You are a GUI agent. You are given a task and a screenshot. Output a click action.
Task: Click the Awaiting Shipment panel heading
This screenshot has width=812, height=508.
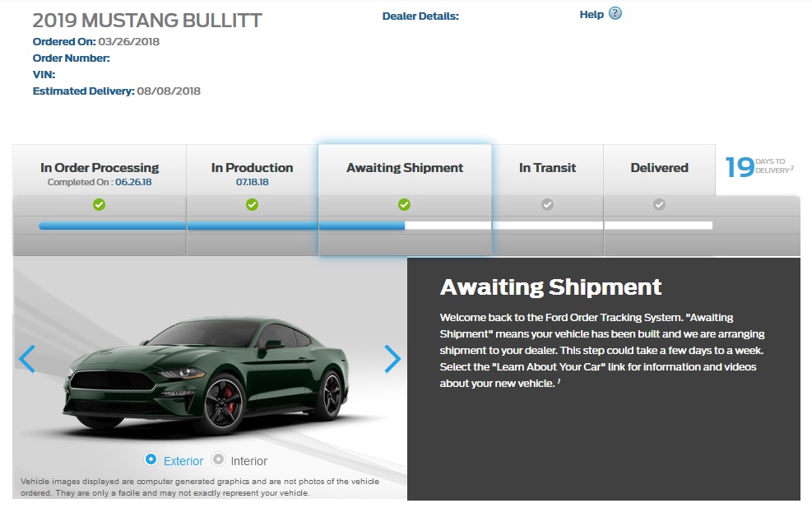(x=551, y=287)
